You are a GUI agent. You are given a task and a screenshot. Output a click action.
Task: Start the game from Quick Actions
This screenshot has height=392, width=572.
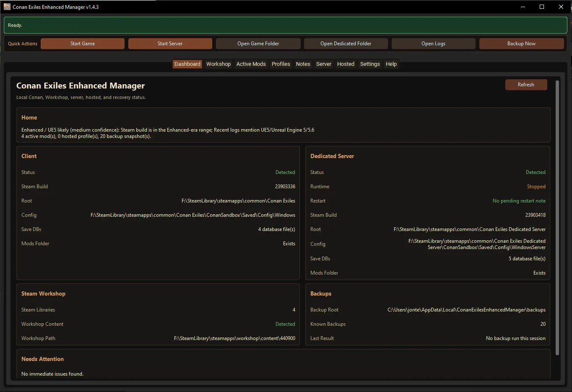click(83, 44)
